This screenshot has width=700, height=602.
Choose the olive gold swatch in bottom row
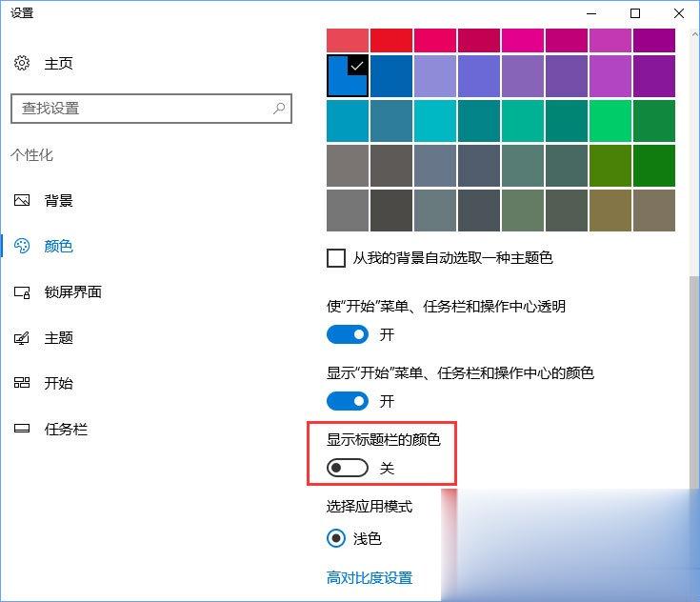click(x=610, y=211)
